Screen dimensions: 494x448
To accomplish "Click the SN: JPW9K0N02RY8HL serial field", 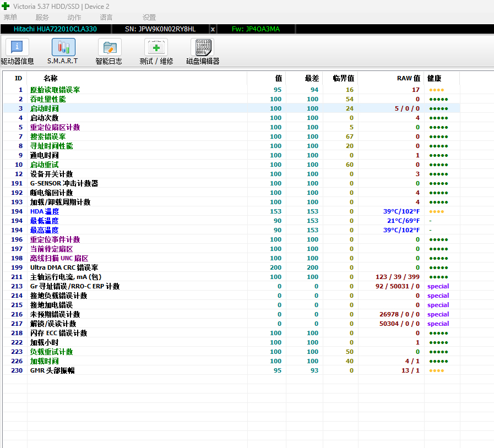I will click(160, 29).
